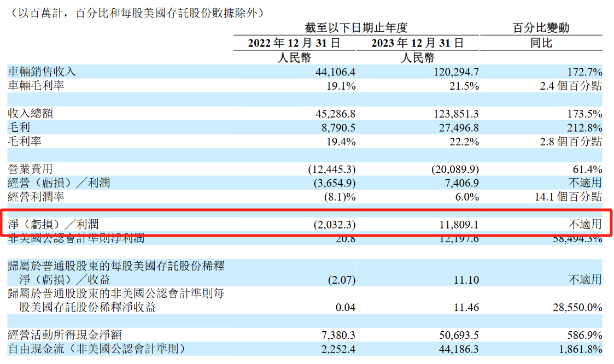Click the 11,809.1 value
614x364 pixels.
(x=459, y=225)
